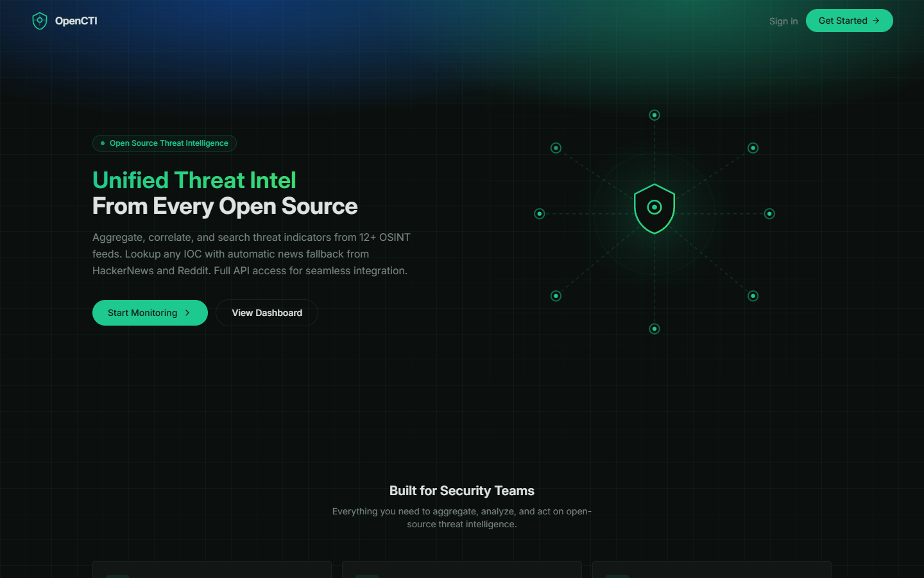Click the OpenCTI wordmark in the top bar
This screenshot has width=924, height=578.
tap(76, 21)
